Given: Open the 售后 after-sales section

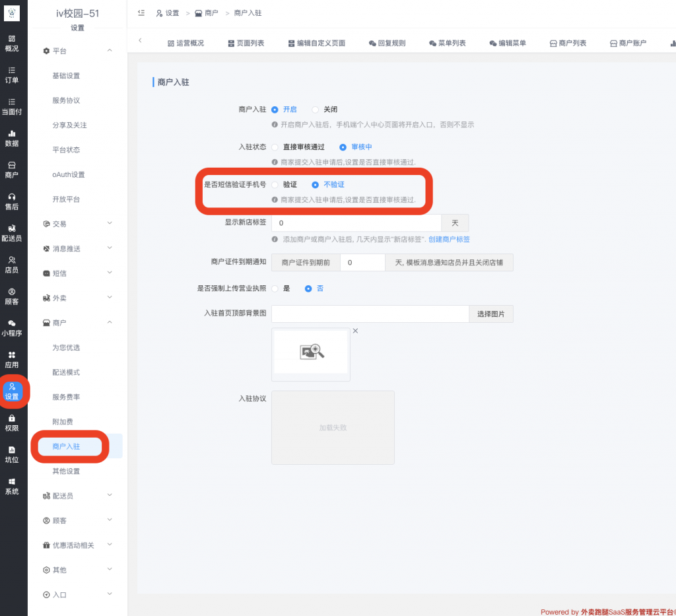Looking at the screenshot, I should [x=13, y=203].
